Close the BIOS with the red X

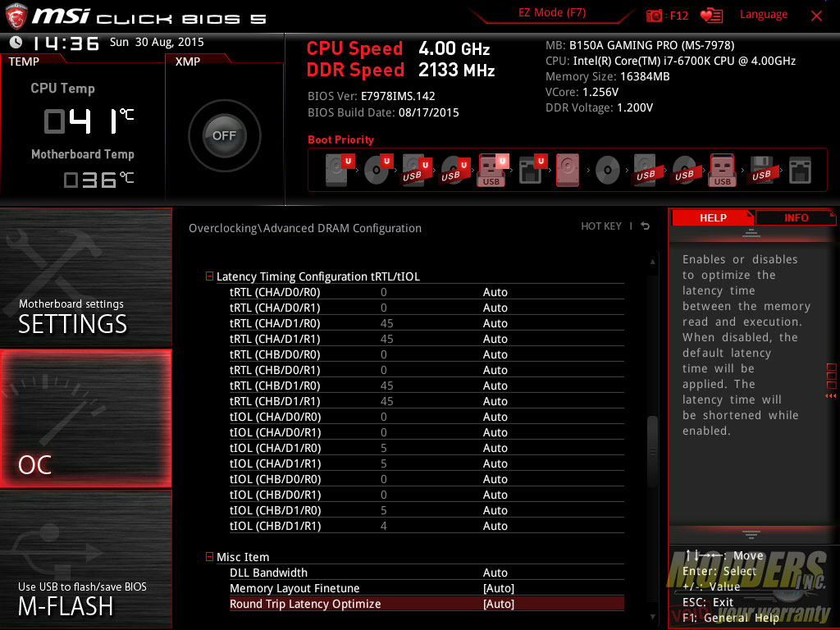click(x=816, y=16)
